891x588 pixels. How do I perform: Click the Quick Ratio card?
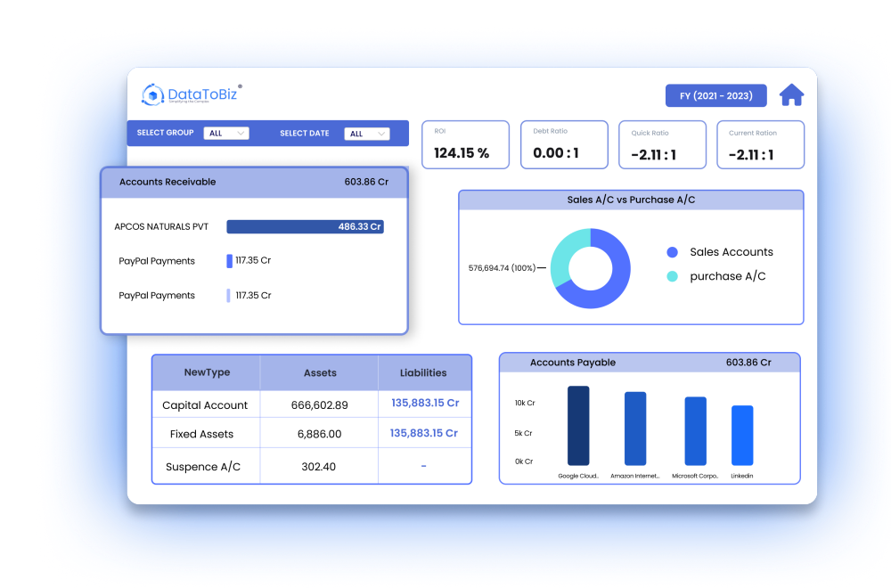click(661, 145)
